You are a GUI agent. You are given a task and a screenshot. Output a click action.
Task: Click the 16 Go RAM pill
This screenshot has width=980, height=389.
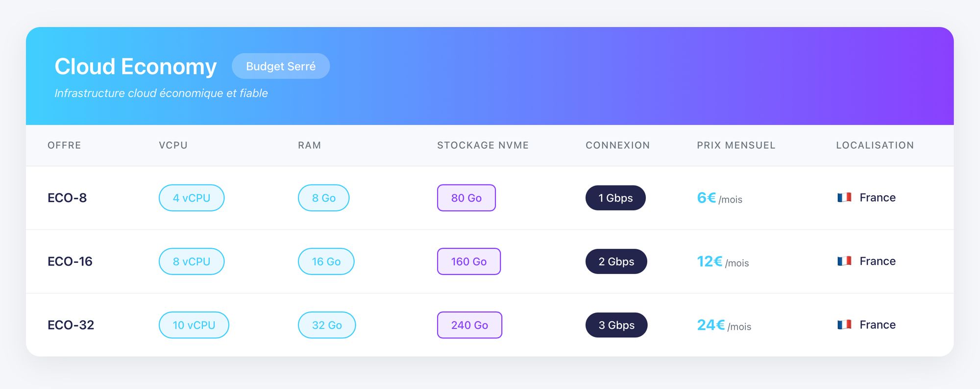[326, 261]
